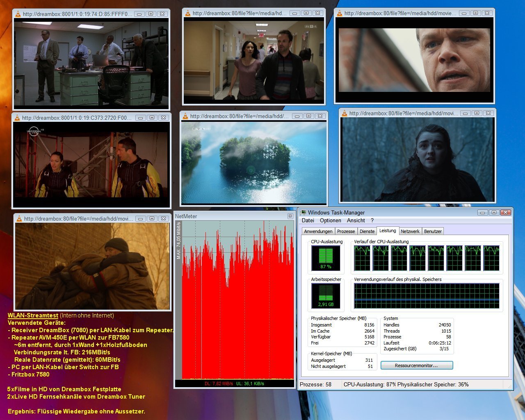Click the skydivers video picture
The width and height of the screenshot is (525, 420).
click(x=91, y=164)
